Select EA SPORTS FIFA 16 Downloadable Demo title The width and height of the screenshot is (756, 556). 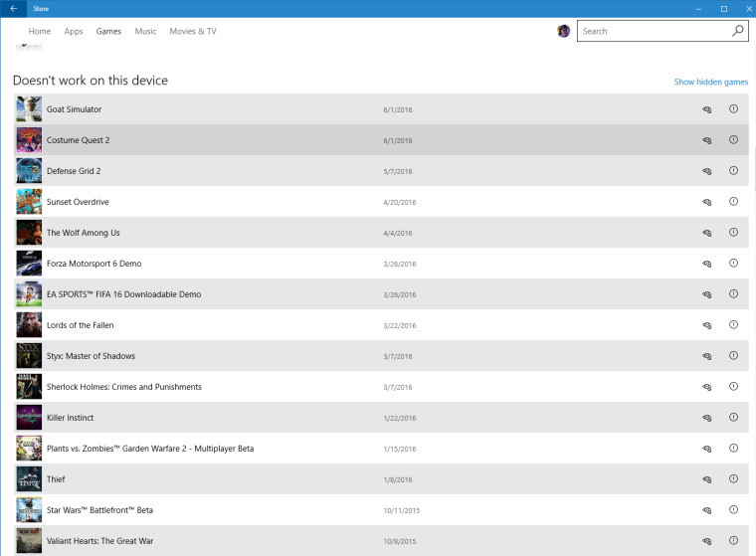pos(124,294)
